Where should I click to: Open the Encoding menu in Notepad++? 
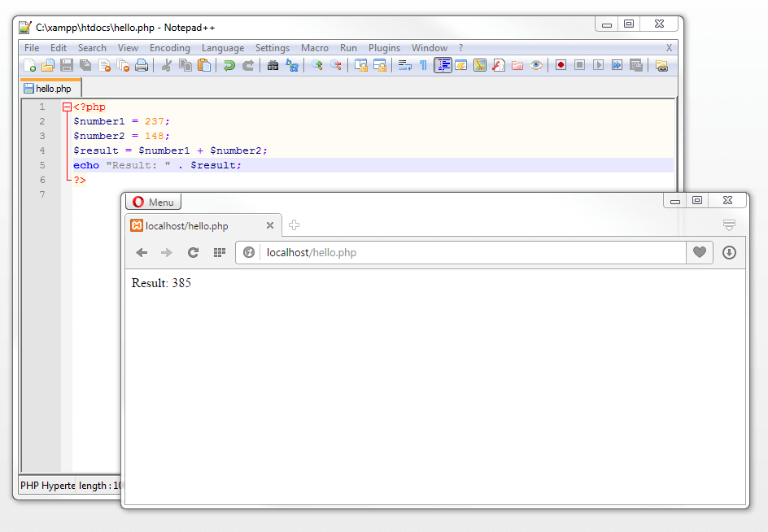pos(169,47)
